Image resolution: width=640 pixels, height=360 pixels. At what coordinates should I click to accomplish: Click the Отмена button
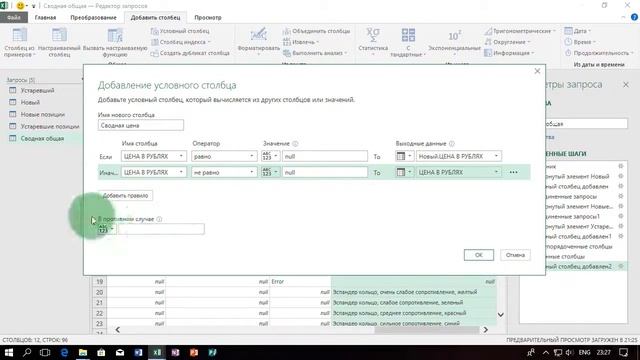coord(515,255)
